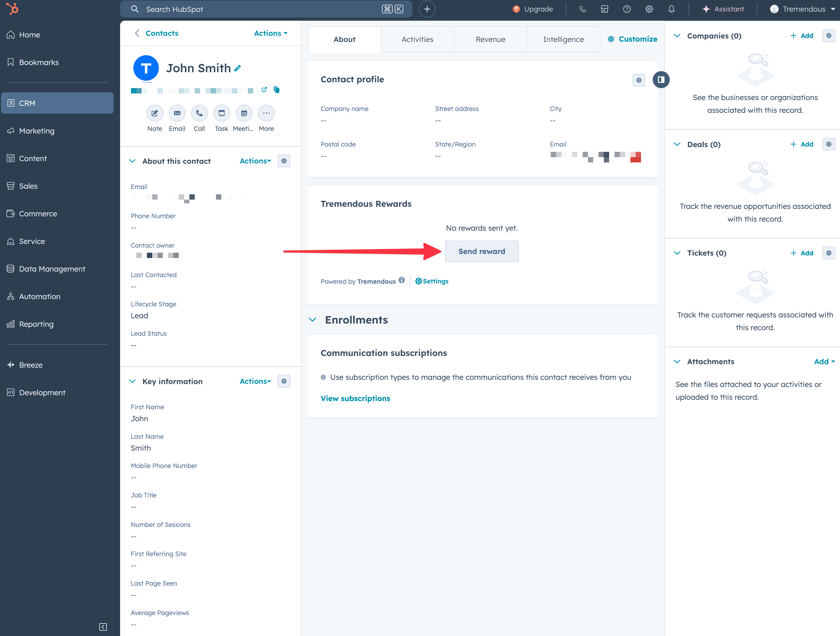Open the Actions dropdown next to Contacts
This screenshot has width=840, height=636.
(270, 33)
